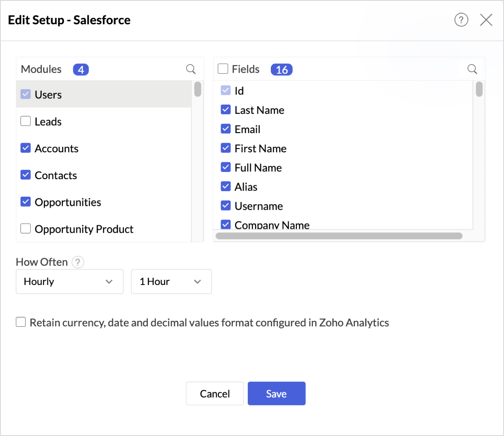Screen dimensions: 504x436
Task: Click the Email field label
Action: 247,129
